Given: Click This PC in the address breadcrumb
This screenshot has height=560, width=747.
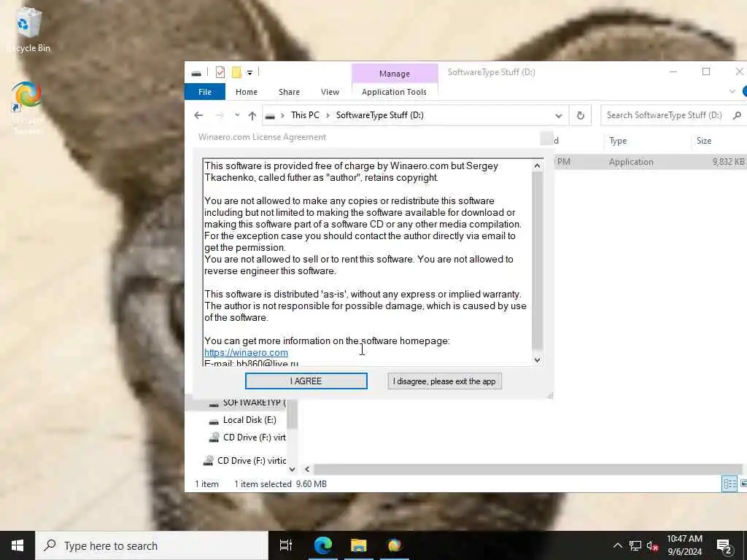Looking at the screenshot, I should [305, 115].
